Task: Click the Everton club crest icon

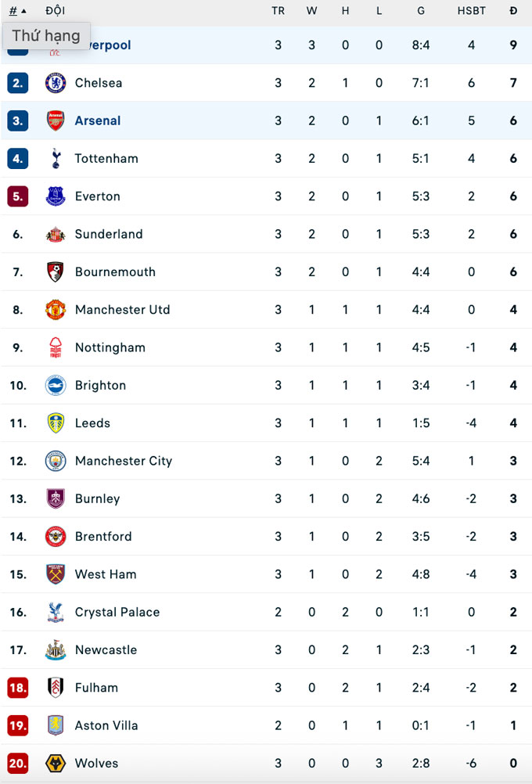Action: tap(56, 196)
